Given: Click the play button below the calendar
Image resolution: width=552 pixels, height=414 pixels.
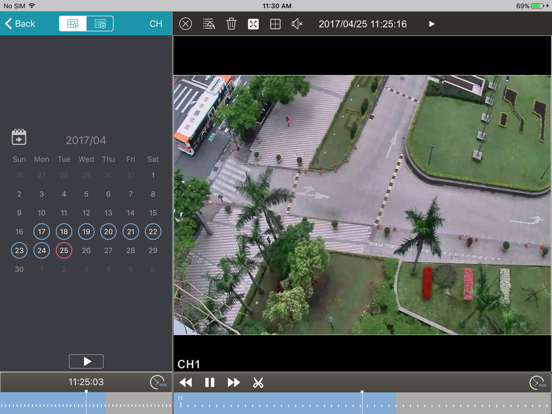Looking at the screenshot, I should (x=86, y=361).
